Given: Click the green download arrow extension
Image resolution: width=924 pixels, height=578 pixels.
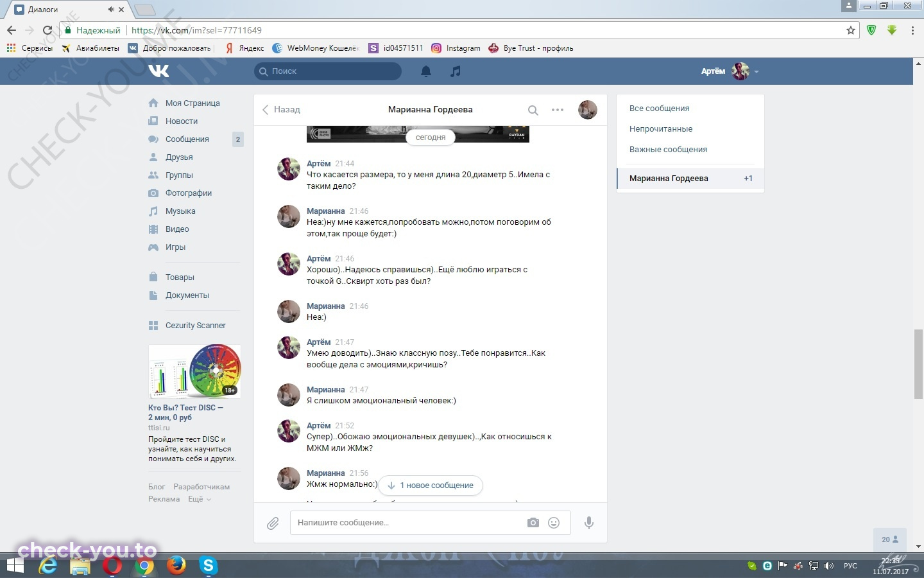Looking at the screenshot, I should [892, 30].
